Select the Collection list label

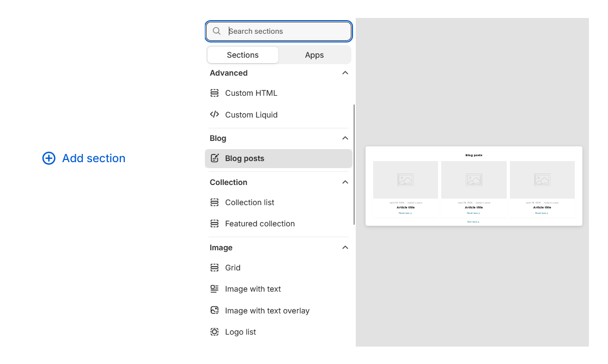pyautogui.click(x=250, y=202)
